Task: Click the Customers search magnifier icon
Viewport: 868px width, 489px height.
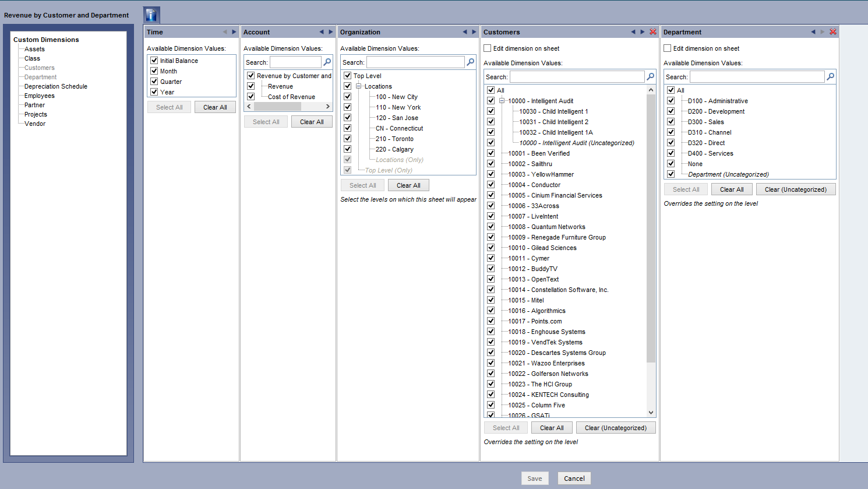Action: pyautogui.click(x=651, y=76)
